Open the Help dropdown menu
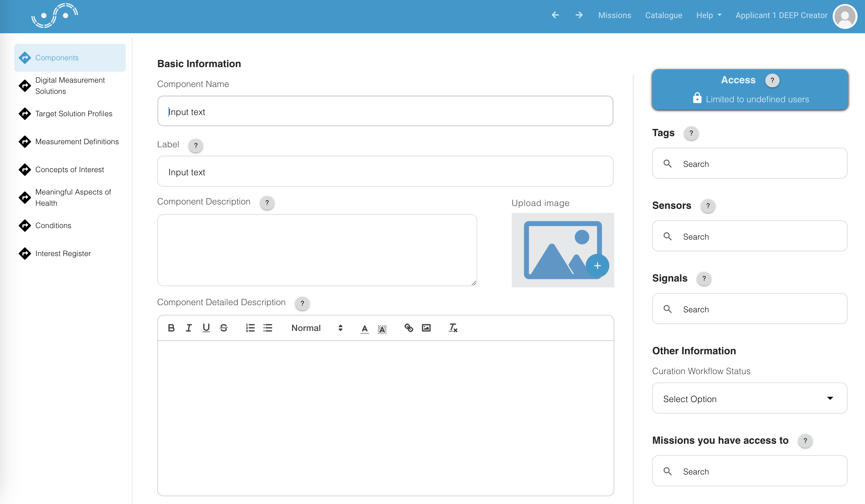The width and height of the screenshot is (865, 504). 709,15
